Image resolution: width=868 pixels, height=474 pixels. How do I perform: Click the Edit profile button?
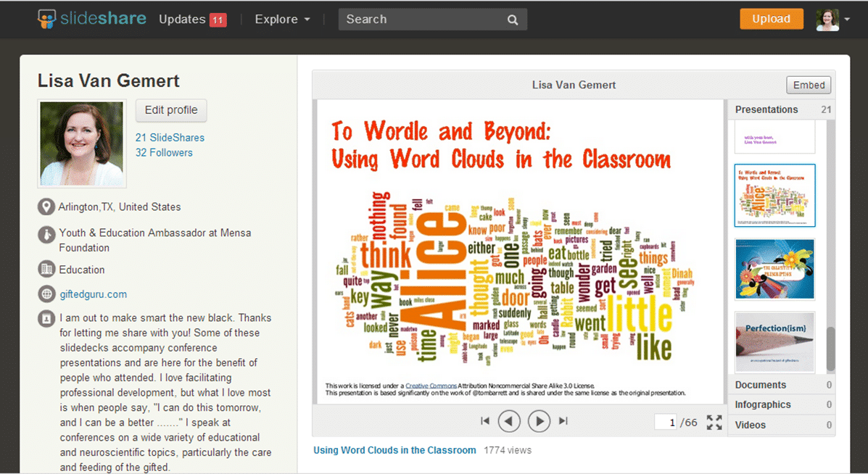point(171,110)
